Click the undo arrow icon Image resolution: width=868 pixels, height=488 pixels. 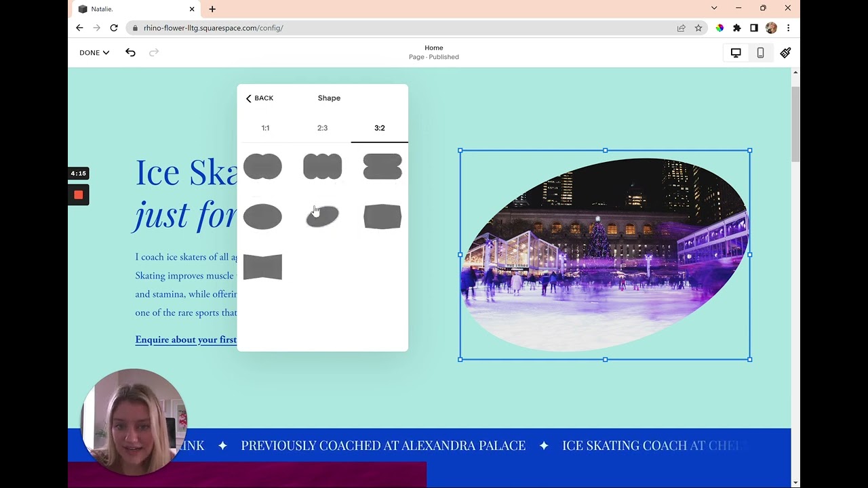[130, 53]
